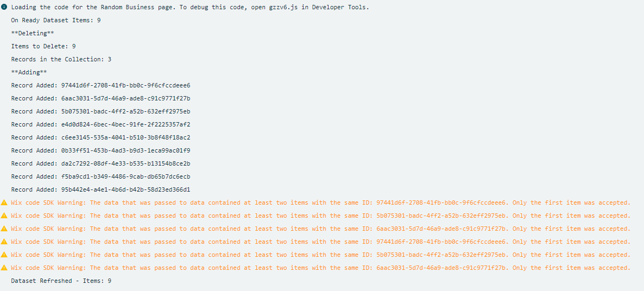Click the fifth orange warning triangle icon
644x291 pixels.
(4, 255)
